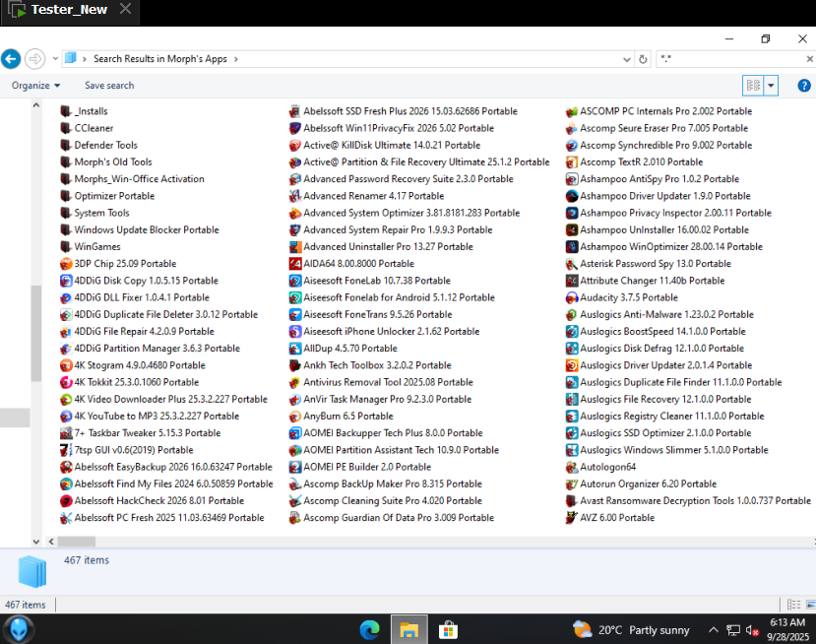Click the 4K Video Downloader Plus icon

click(x=66, y=400)
